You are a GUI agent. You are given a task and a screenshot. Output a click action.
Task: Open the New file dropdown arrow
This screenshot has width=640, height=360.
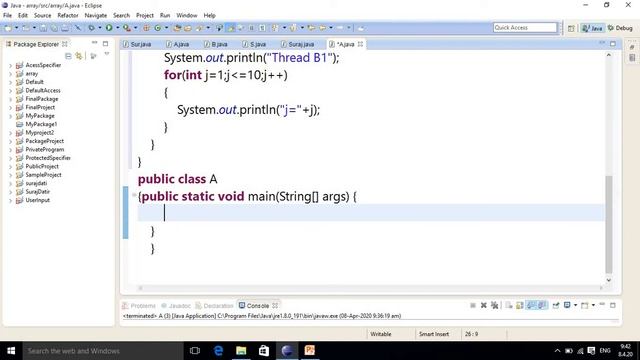coord(17,28)
